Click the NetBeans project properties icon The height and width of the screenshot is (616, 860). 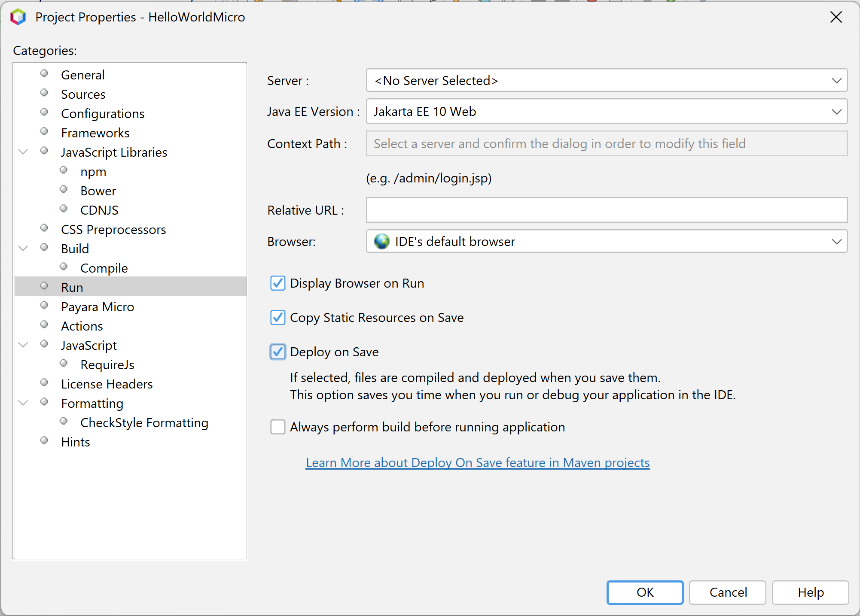(18, 17)
